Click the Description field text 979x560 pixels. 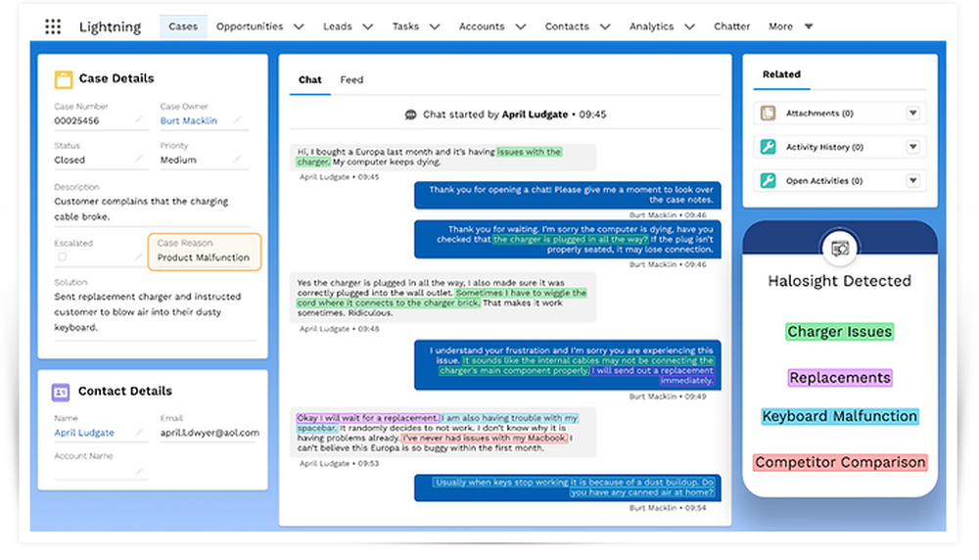(141, 210)
